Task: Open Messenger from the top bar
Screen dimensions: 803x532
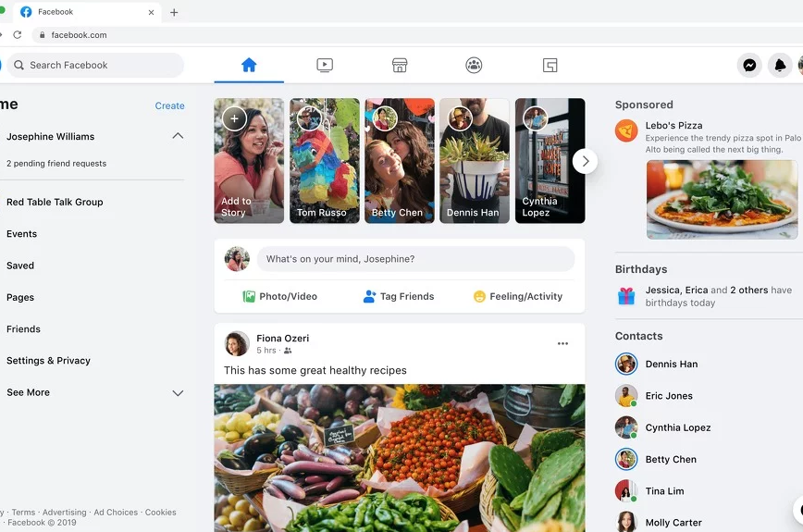Action: (x=749, y=65)
